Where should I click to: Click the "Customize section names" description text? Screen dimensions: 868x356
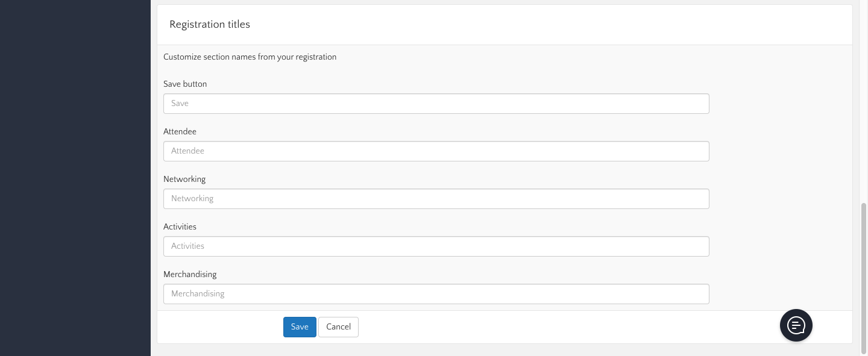[x=250, y=57]
